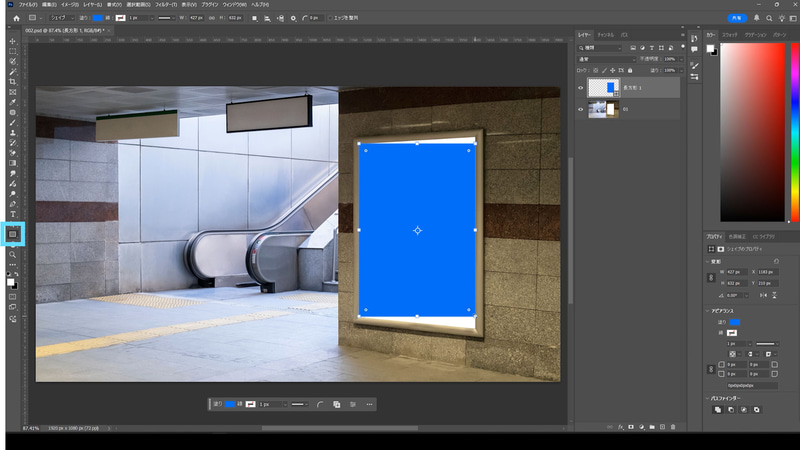Collapse the アピアランス section
The height and width of the screenshot is (450, 800).
click(709, 310)
